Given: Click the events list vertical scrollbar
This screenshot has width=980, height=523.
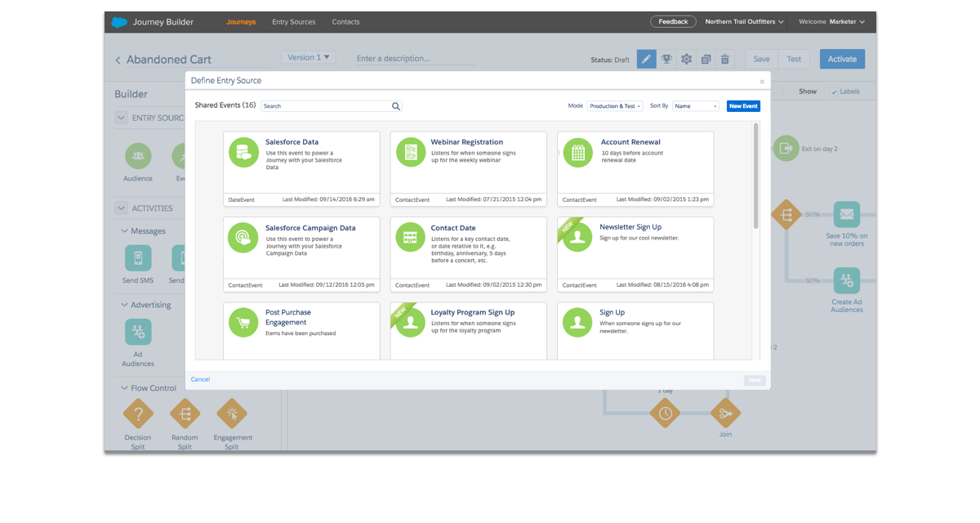Looking at the screenshot, I should pyautogui.click(x=755, y=176).
